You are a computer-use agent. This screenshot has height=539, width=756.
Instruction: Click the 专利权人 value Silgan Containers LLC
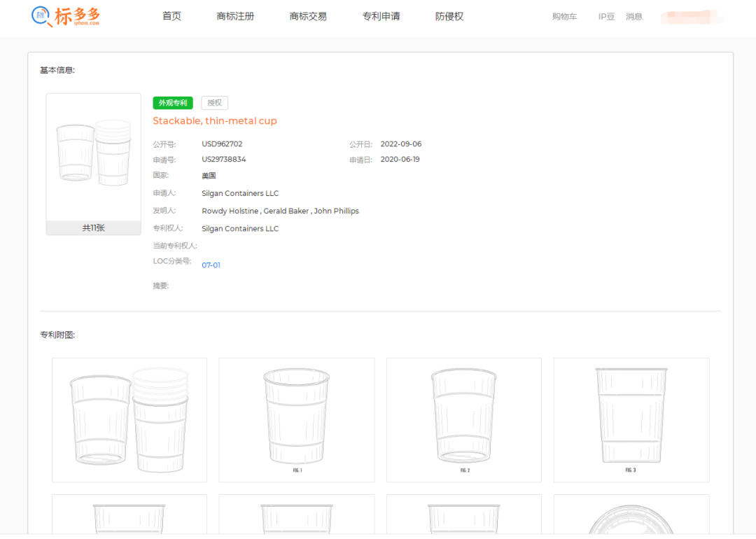pos(240,228)
